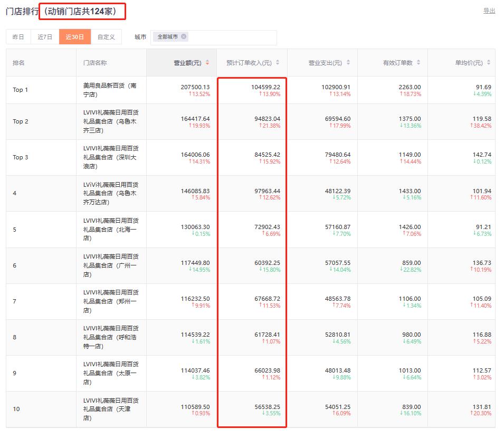
Task: Click average price value 136.73
Action: (x=482, y=263)
